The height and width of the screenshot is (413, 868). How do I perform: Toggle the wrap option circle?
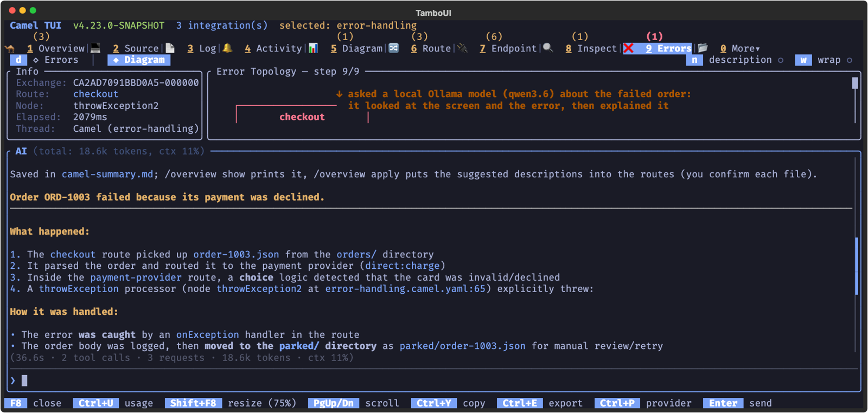tap(850, 60)
